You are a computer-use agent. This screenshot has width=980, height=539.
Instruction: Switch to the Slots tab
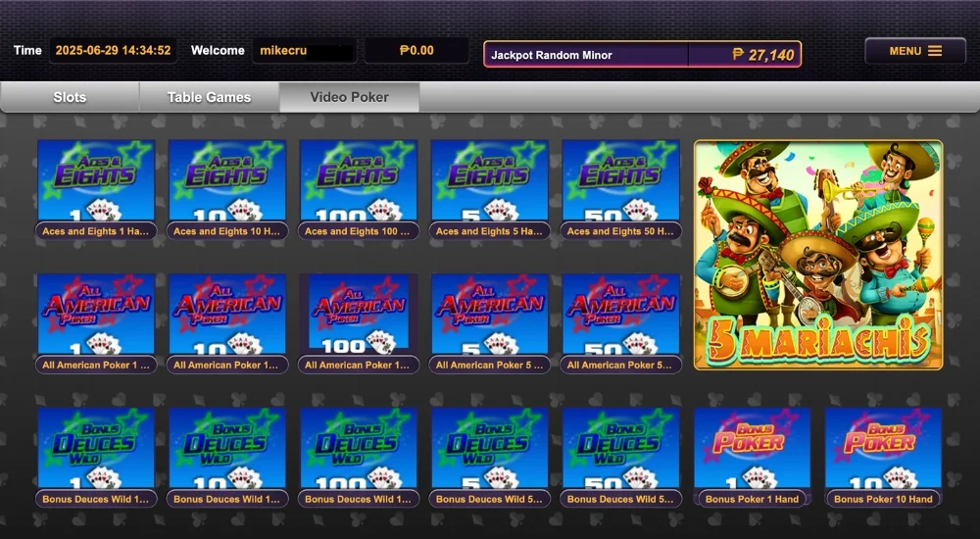coord(70,97)
